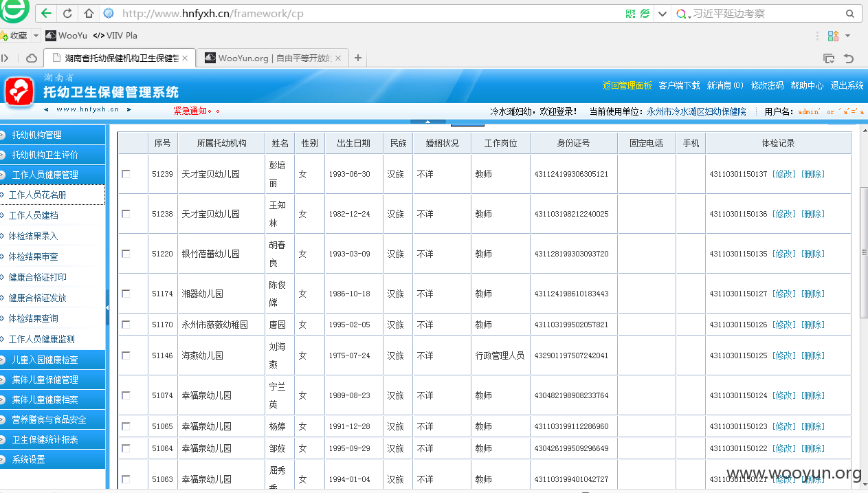Image resolution: width=868 pixels, height=493 pixels.
Task: Click the restore closed tab undo icon
Action: pos(849,58)
